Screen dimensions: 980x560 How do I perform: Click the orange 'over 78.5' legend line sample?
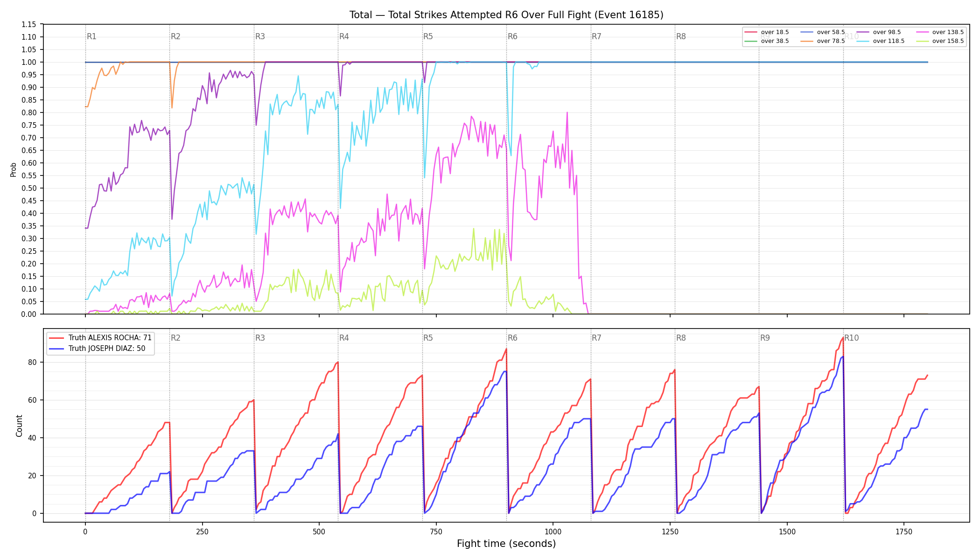coord(806,41)
